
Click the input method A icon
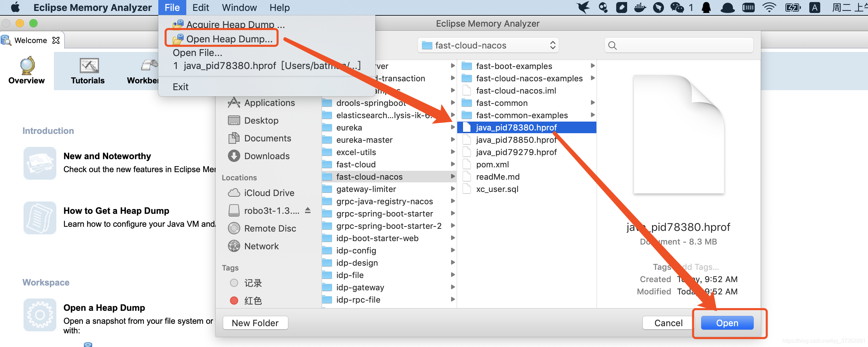click(815, 8)
